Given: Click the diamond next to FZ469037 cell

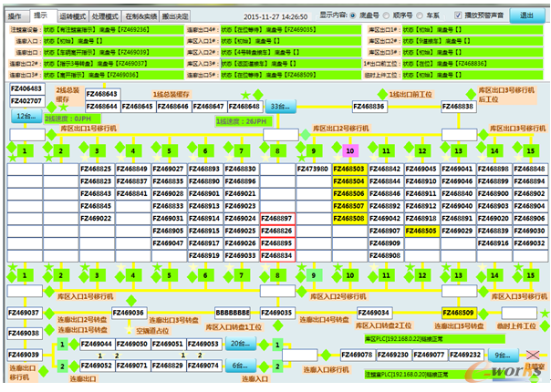Looking at the screenshot, I should click(x=49, y=313).
